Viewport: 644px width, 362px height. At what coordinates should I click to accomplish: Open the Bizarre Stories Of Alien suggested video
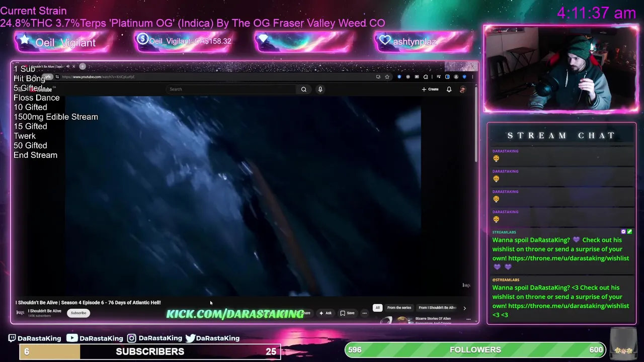[433, 320]
